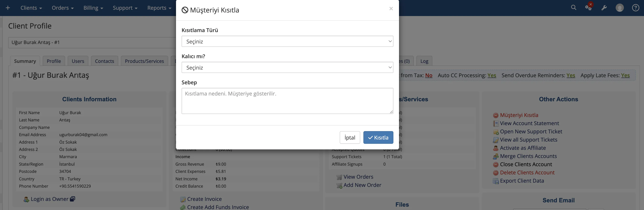Image resolution: width=644 pixels, height=210 pixels.
Task: Toggle Apply Late Fees Yes link
Action: point(625,75)
